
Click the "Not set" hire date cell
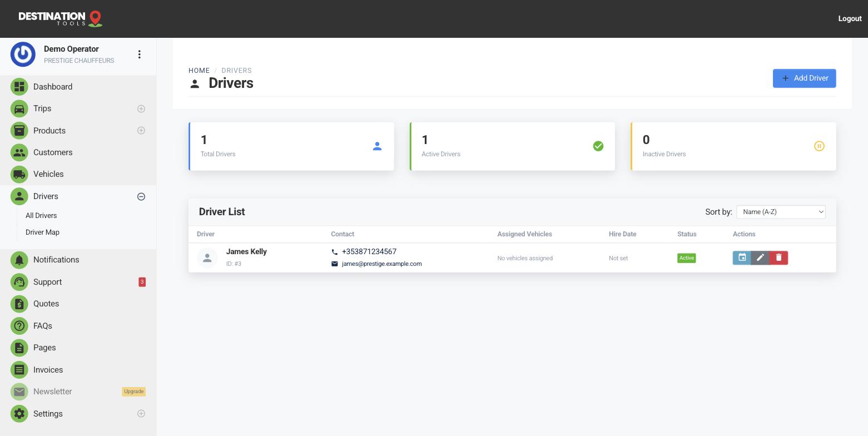618,258
